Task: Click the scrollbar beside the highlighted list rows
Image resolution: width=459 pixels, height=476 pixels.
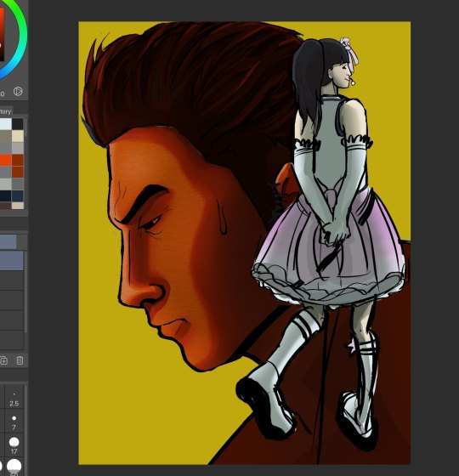Action: (25, 292)
